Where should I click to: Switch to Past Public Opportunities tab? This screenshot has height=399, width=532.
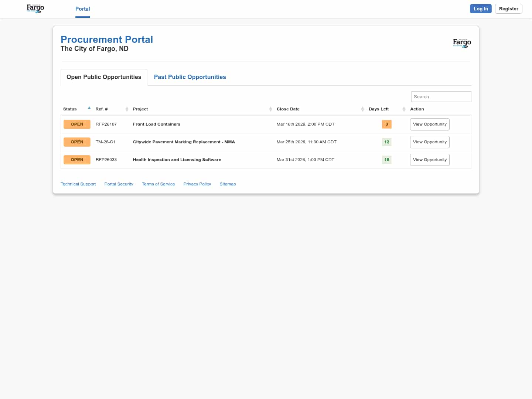point(190,77)
